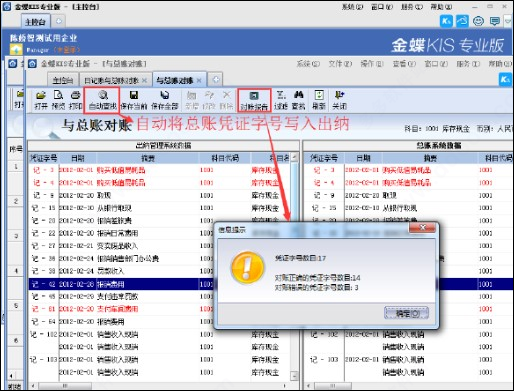Switch to inner 主控台 tab
514x391 pixels.
[63, 80]
